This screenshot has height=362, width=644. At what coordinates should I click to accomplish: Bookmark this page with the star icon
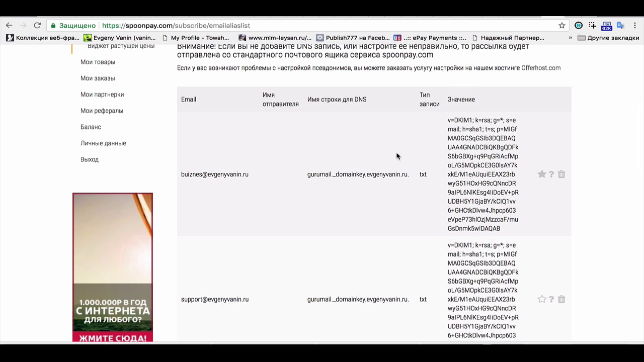pyautogui.click(x=562, y=26)
